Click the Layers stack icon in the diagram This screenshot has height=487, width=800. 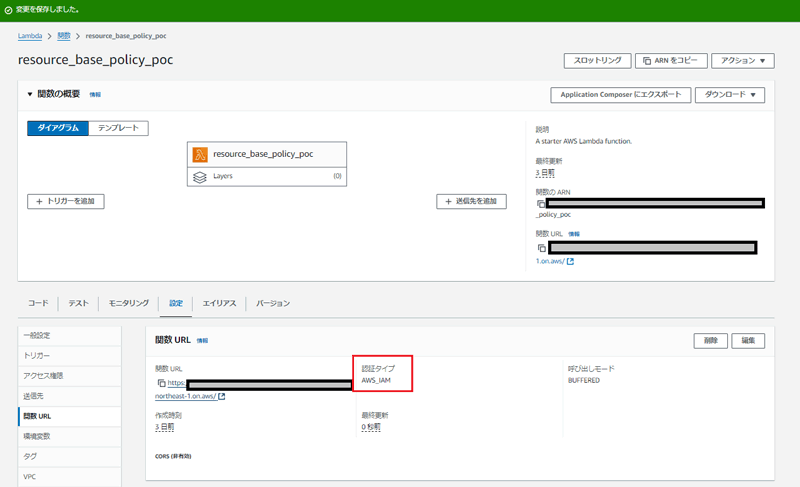coord(200,177)
